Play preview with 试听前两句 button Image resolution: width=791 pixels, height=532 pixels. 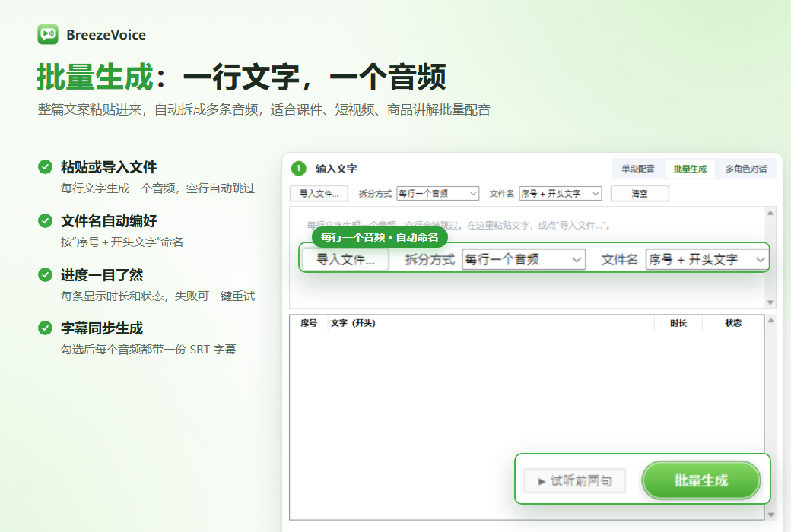(x=574, y=481)
